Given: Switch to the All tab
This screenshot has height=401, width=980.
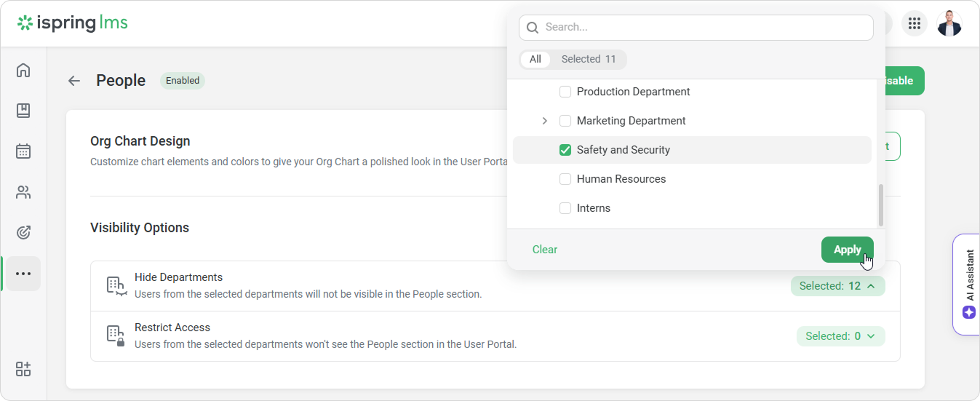Looking at the screenshot, I should pyautogui.click(x=535, y=60).
